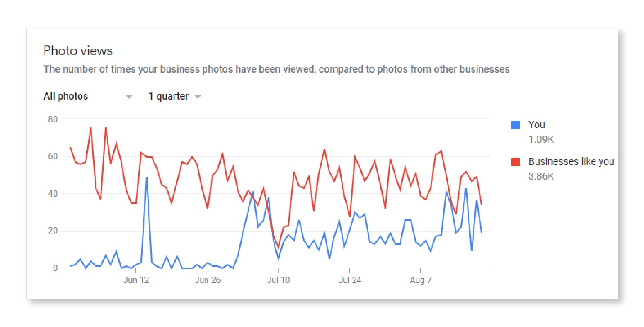Click the 80 label on the y-axis
The width and height of the screenshot is (644, 327).
click(x=53, y=118)
